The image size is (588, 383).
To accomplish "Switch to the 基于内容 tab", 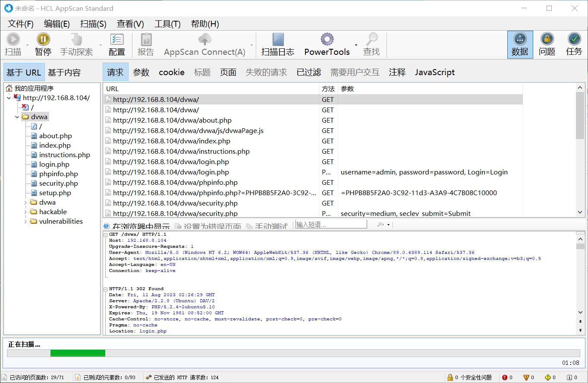I will pos(64,72).
